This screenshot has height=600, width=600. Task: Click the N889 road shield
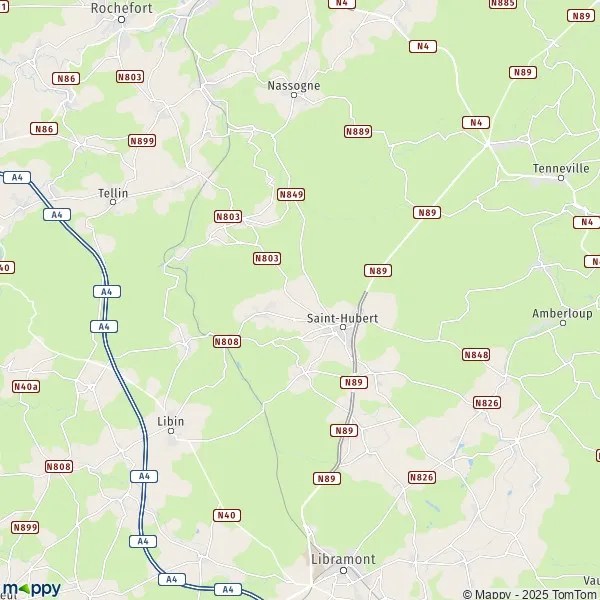pyautogui.click(x=358, y=131)
